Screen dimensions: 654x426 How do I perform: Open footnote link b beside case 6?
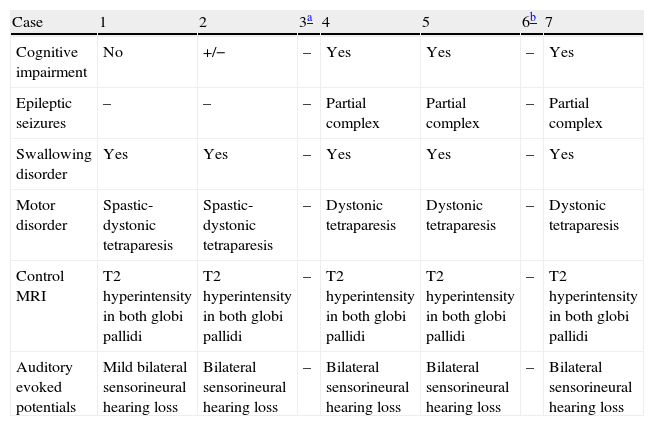click(x=533, y=19)
